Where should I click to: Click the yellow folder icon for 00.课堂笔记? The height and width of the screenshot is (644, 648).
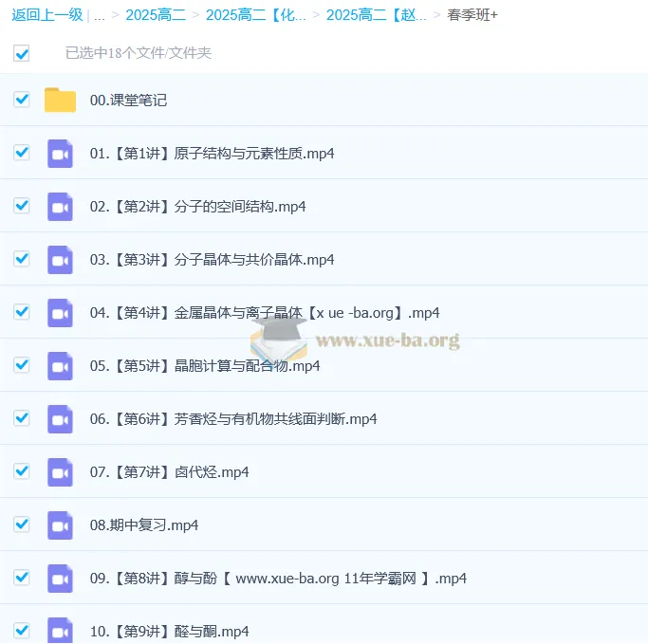pos(60,100)
